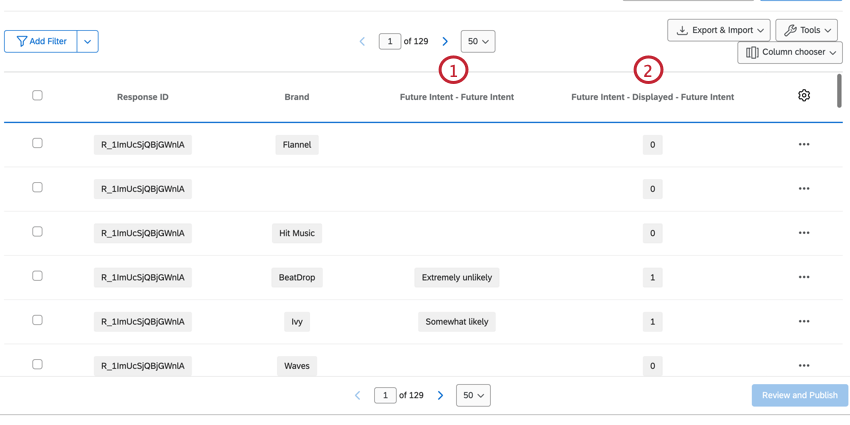
Task: Click the top page number input field
Action: [390, 41]
